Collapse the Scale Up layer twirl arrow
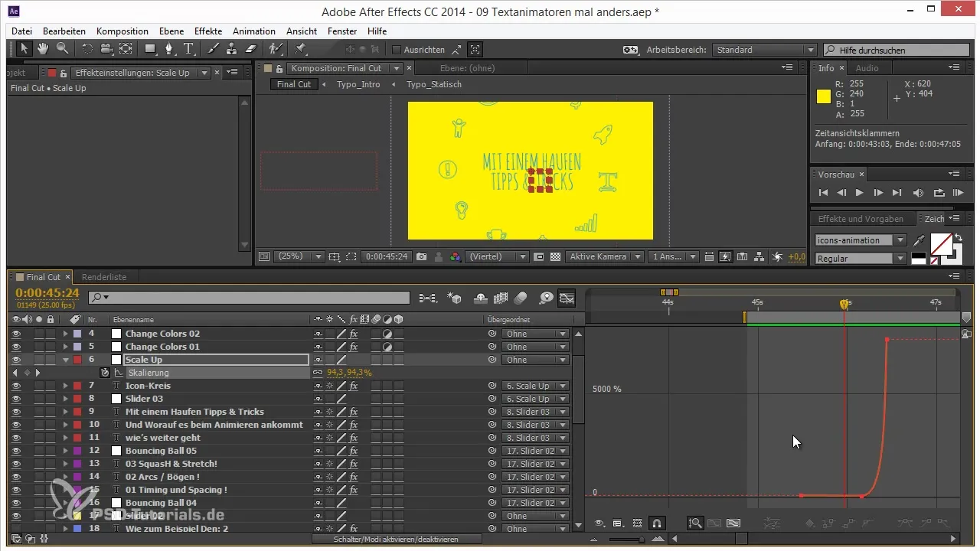 65,360
